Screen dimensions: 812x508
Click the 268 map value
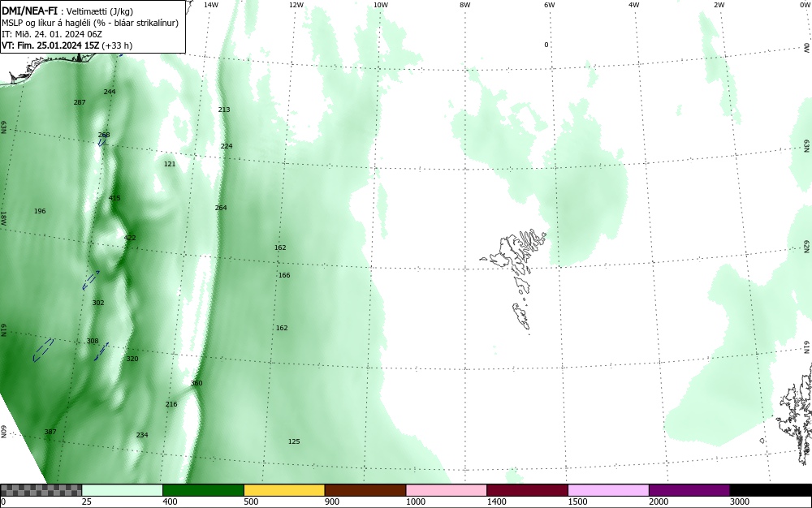(x=104, y=135)
